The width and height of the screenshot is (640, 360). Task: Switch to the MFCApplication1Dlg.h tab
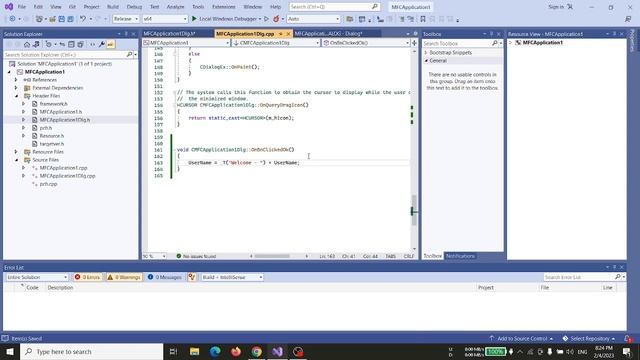point(169,34)
